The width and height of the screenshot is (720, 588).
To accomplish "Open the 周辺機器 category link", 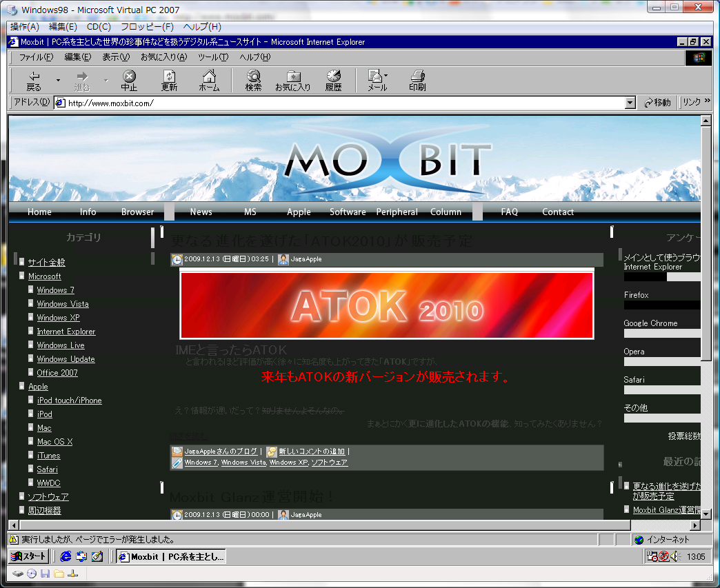I will pos(45,510).
